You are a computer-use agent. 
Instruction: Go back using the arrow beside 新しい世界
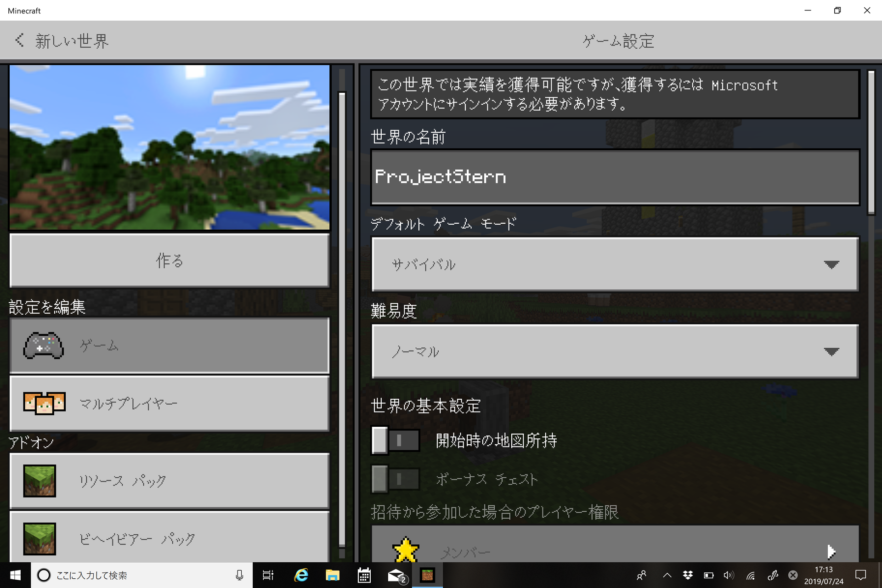click(x=19, y=40)
